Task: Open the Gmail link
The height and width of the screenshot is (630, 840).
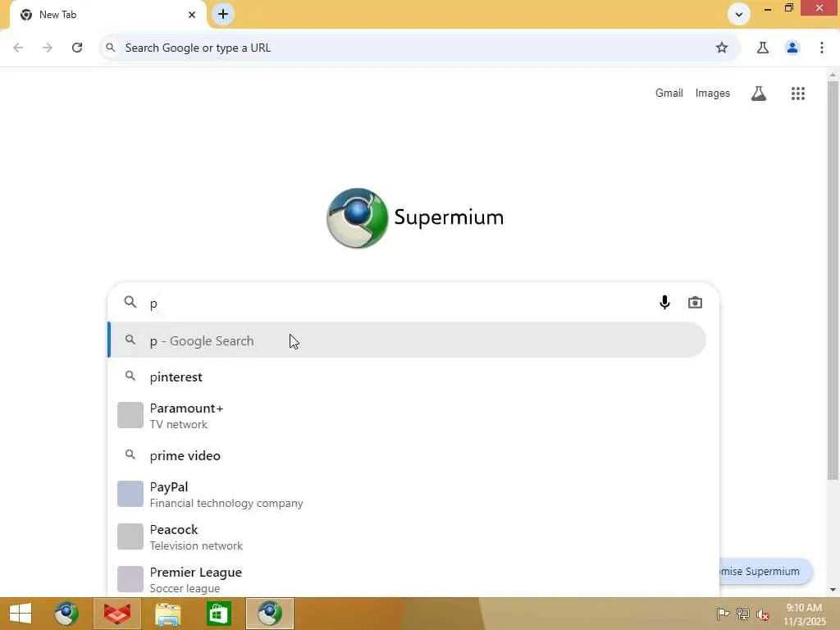Action: (x=669, y=94)
